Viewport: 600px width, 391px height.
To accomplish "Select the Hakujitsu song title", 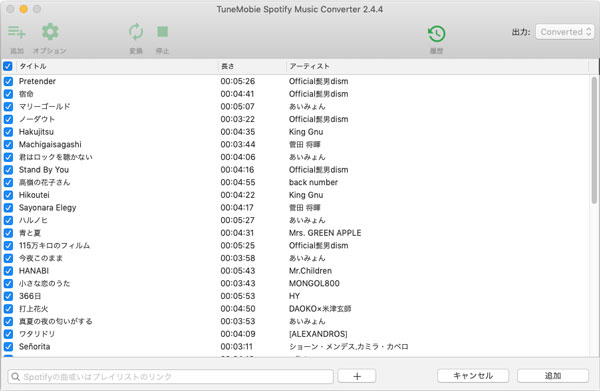I will point(36,132).
